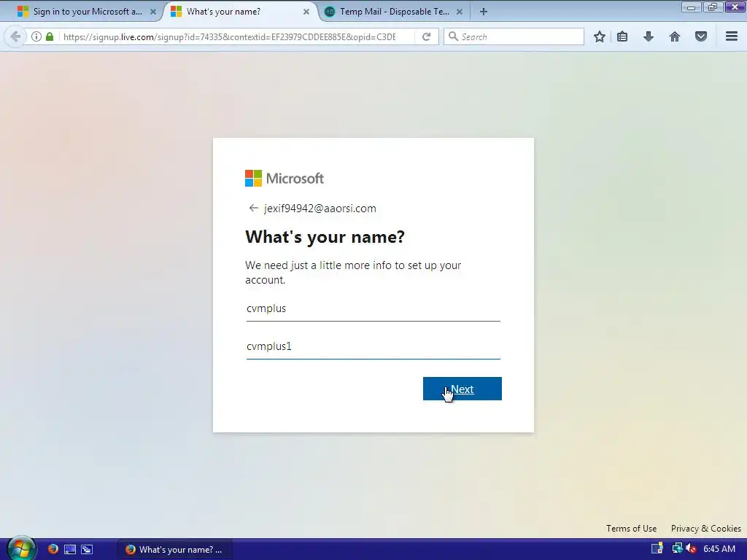Viewport: 747px width, 560px height.
Task: Open the Windows Start orb
Action: click(x=21, y=548)
